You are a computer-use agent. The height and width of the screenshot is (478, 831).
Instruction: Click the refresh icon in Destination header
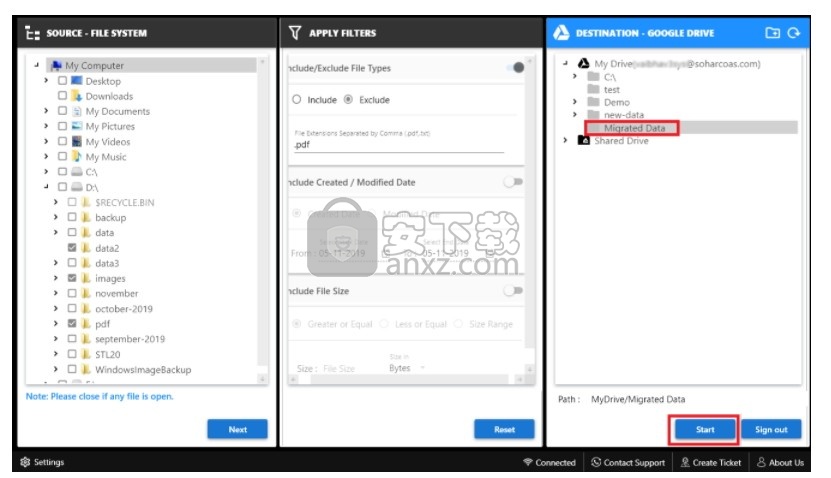pos(793,33)
